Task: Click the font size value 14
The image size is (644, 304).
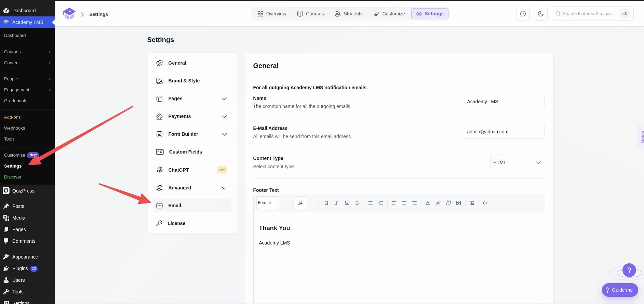Action: tap(300, 203)
